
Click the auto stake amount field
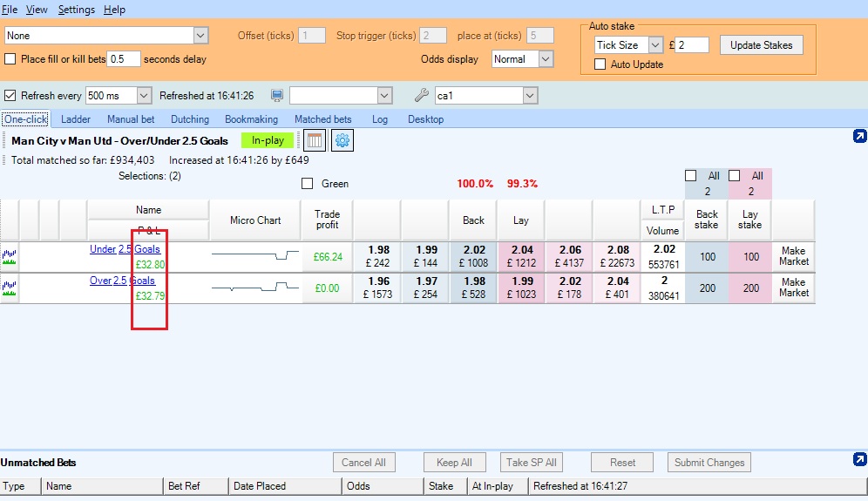pyautogui.click(x=693, y=44)
